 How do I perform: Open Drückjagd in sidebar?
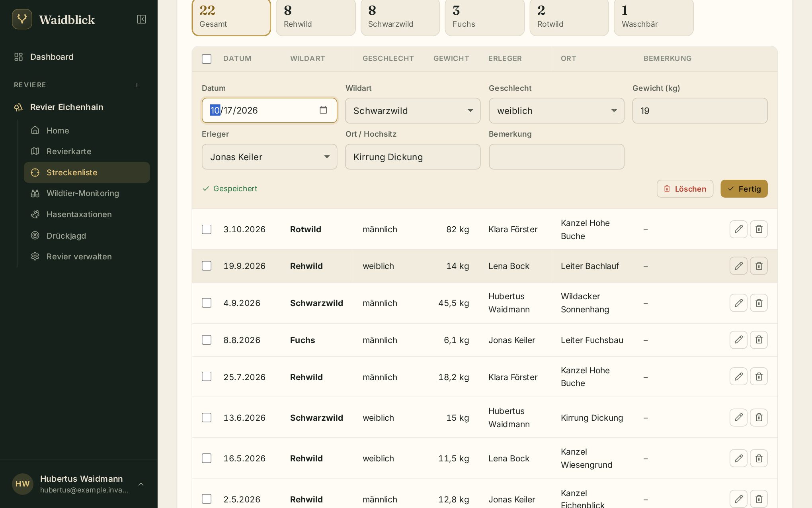pos(87,235)
